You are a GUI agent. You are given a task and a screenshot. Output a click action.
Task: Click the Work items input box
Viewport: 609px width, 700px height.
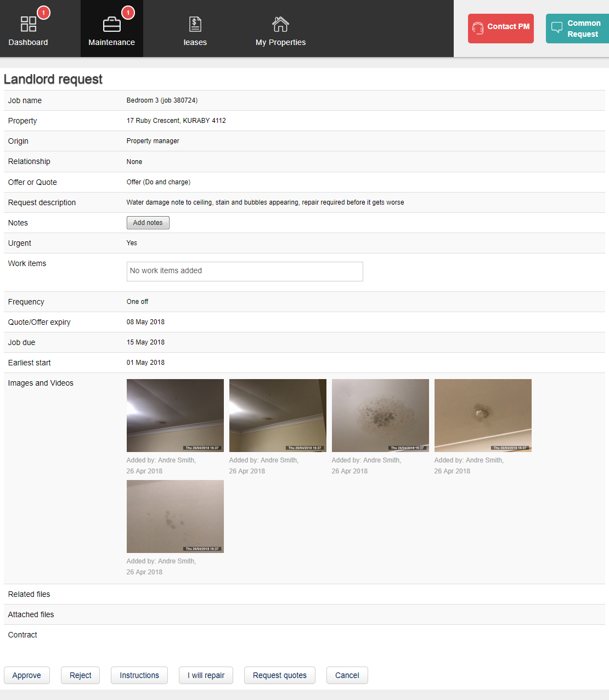pyautogui.click(x=245, y=272)
